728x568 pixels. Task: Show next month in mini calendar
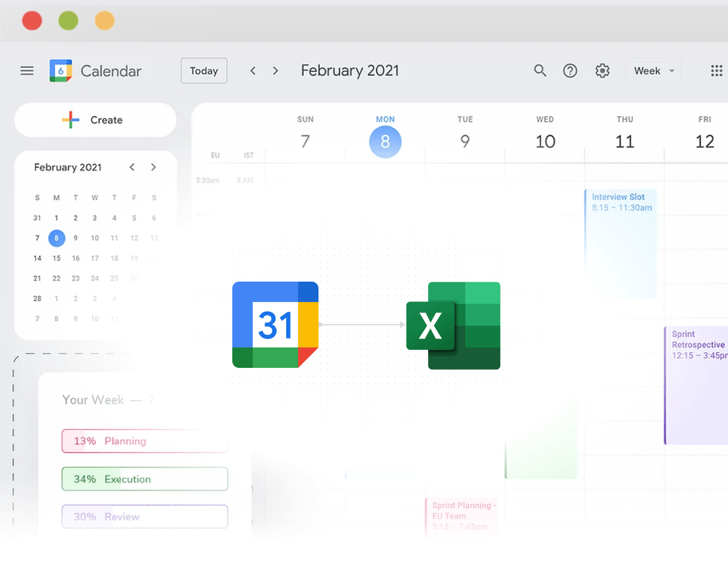(x=153, y=167)
